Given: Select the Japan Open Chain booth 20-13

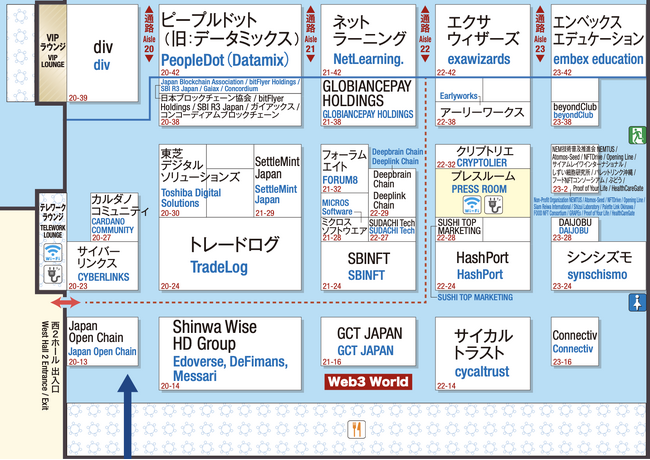Looking at the screenshot, I should [x=102, y=342].
